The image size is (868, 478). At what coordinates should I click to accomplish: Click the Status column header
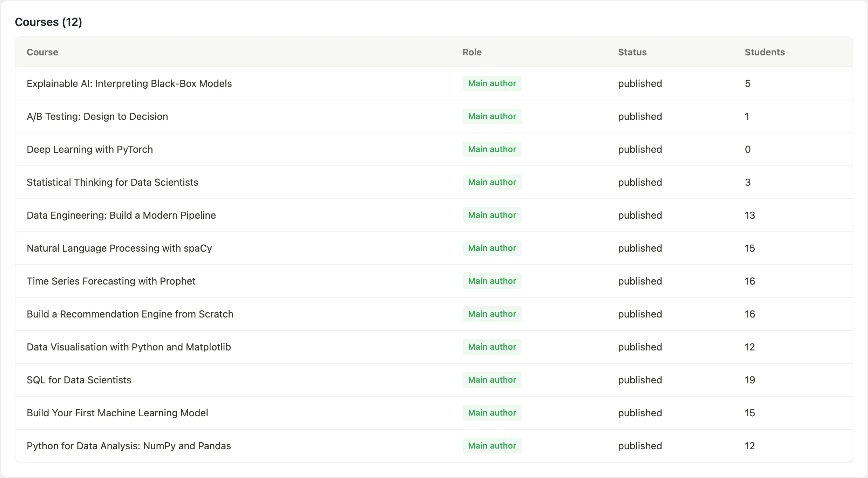pos(632,52)
